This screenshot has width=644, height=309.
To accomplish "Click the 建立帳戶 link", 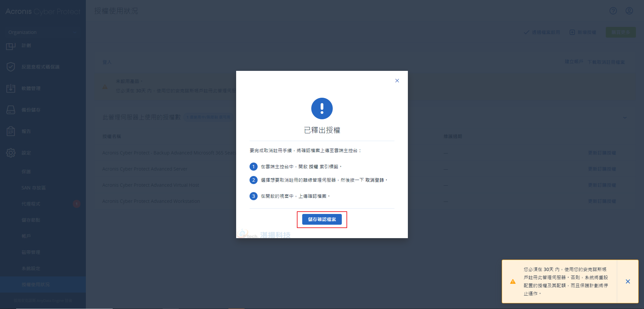I will pyautogui.click(x=574, y=62).
